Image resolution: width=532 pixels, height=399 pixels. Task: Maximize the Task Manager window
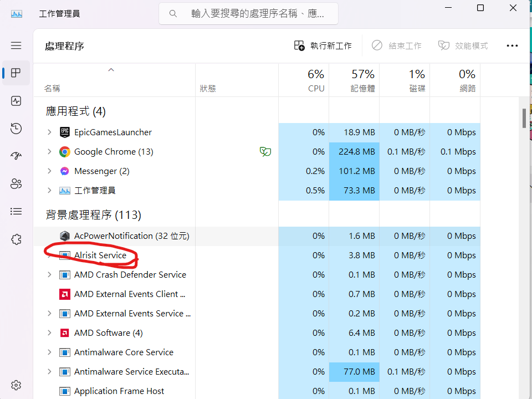click(480, 7)
